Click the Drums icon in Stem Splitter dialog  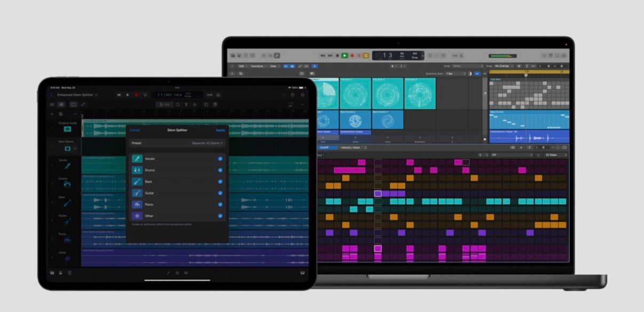[137, 170]
